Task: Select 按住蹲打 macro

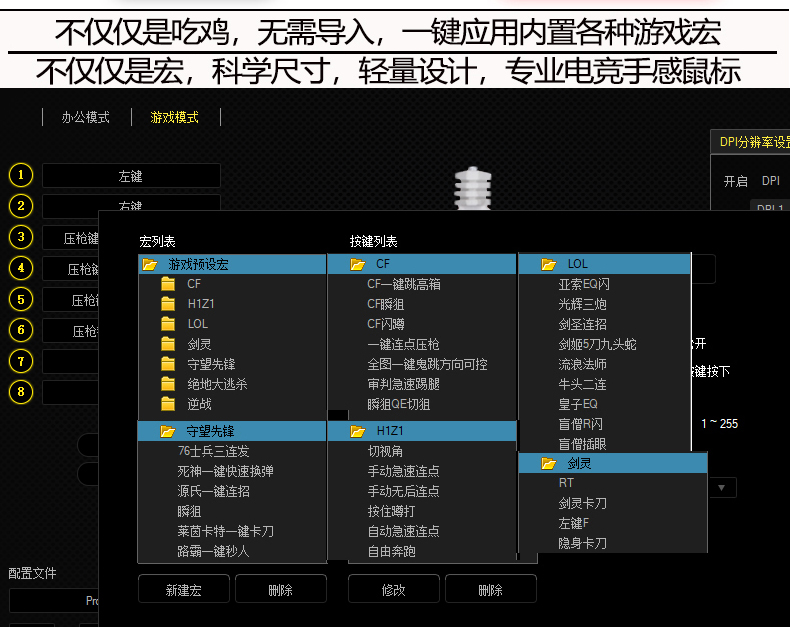Action: 391,511
